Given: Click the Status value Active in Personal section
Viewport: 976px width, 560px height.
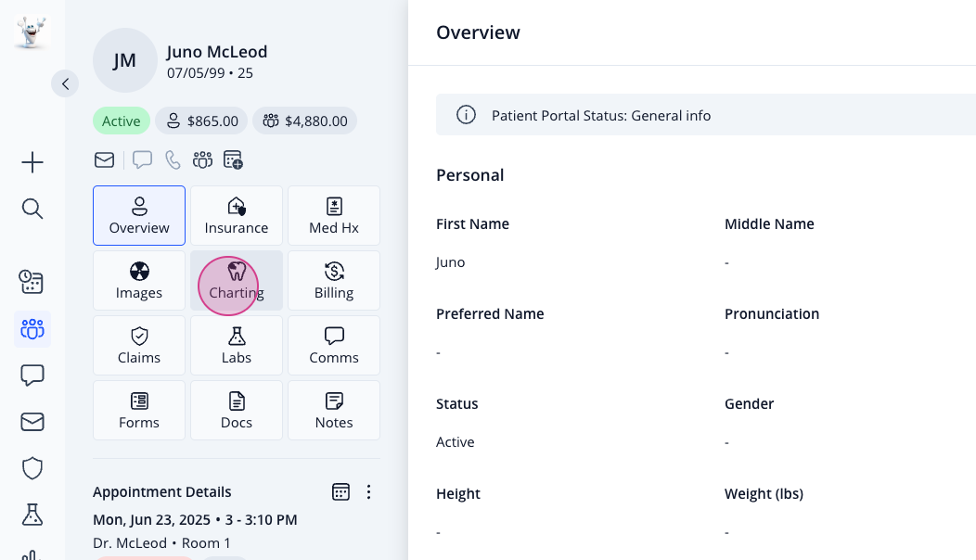Looking at the screenshot, I should click(455, 442).
